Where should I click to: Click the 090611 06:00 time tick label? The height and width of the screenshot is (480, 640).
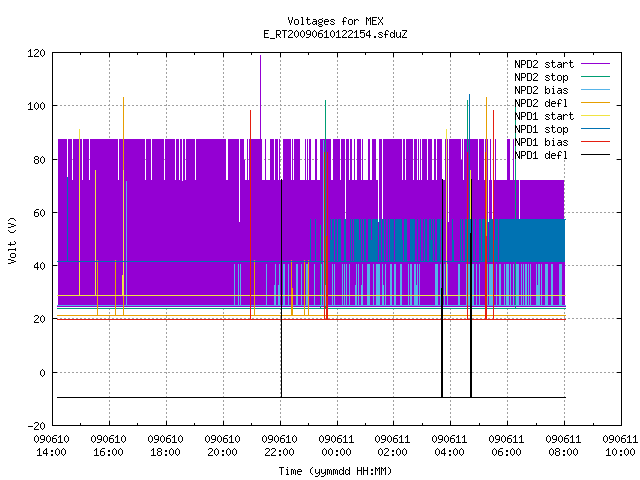(x=507, y=446)
